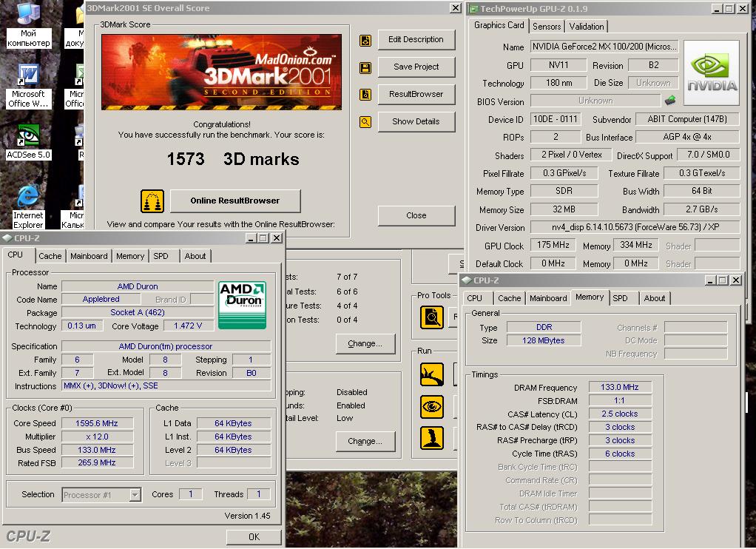Click the AMD Duron logo in CPU-Z
Image resolution: width=756 pixels, height=549 pixels.
coord(242,305)
